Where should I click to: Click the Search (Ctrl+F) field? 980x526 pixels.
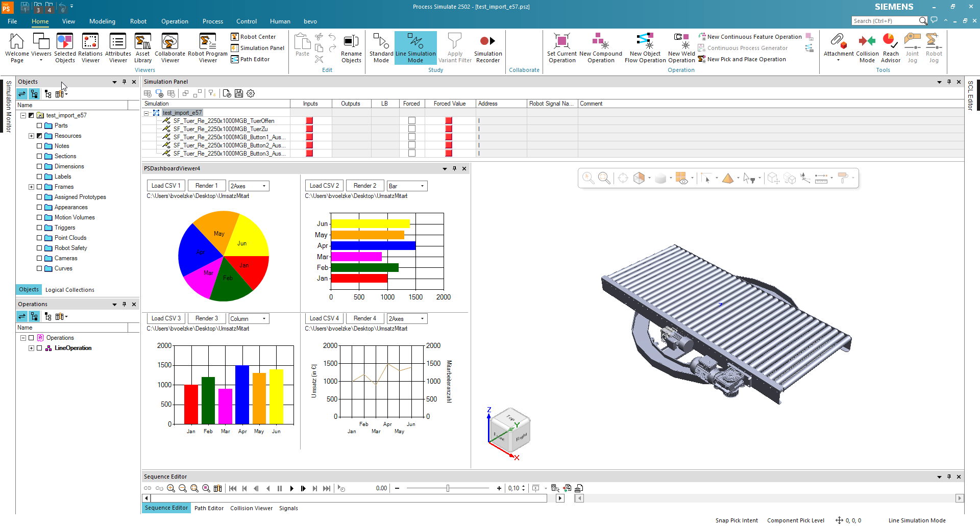(886, 21)
